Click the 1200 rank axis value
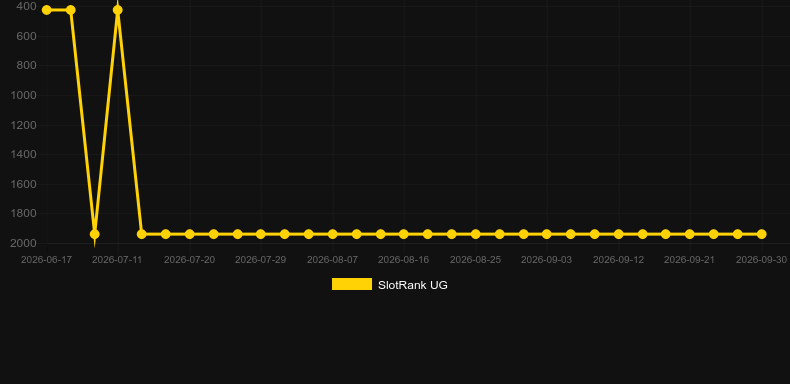This screenshot has height=384, width=790. pos(24,125)
